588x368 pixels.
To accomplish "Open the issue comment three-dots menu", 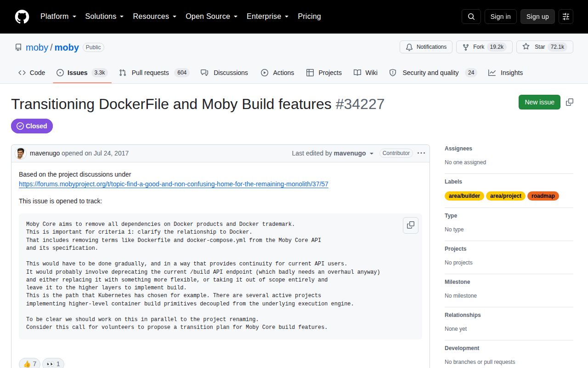I will [x=421, y=153].
